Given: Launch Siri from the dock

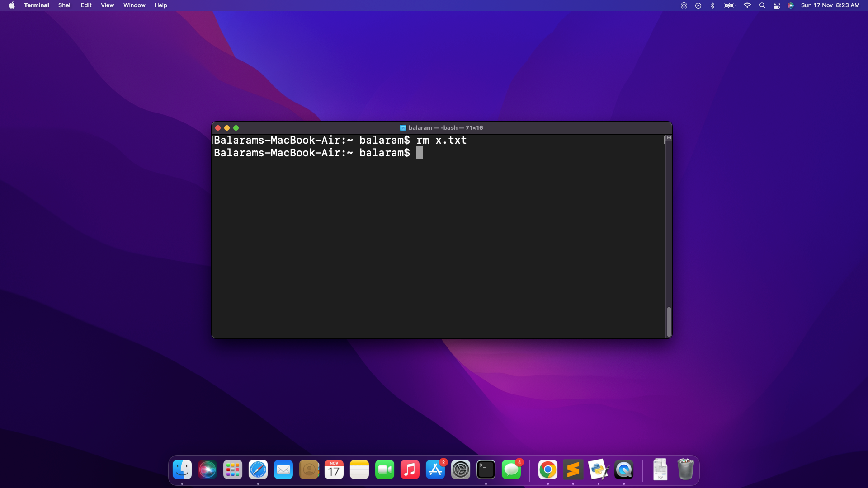Looking at the screenshot, I should tap(208, 470).
